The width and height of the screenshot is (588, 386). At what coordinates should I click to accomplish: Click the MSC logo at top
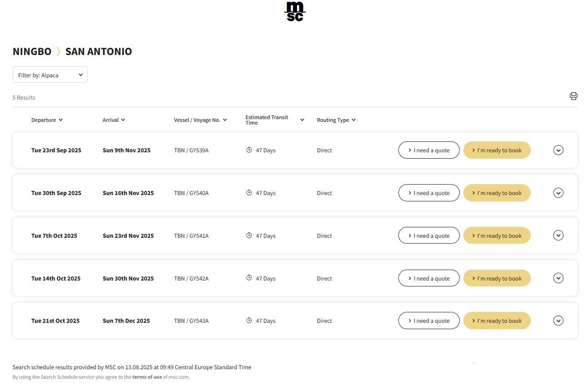(x=295, y=11)
